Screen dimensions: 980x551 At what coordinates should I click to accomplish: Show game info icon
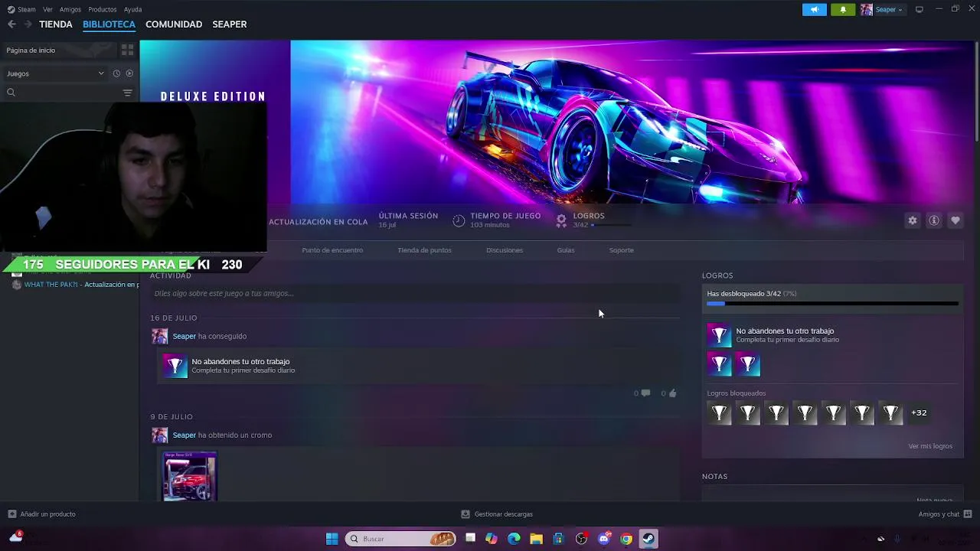coord(934,220)
